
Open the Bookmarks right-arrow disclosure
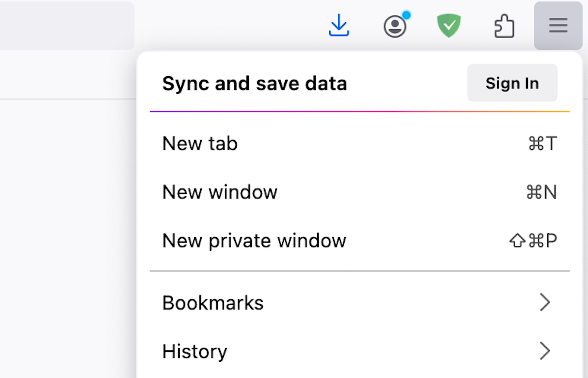click(545, 302)
